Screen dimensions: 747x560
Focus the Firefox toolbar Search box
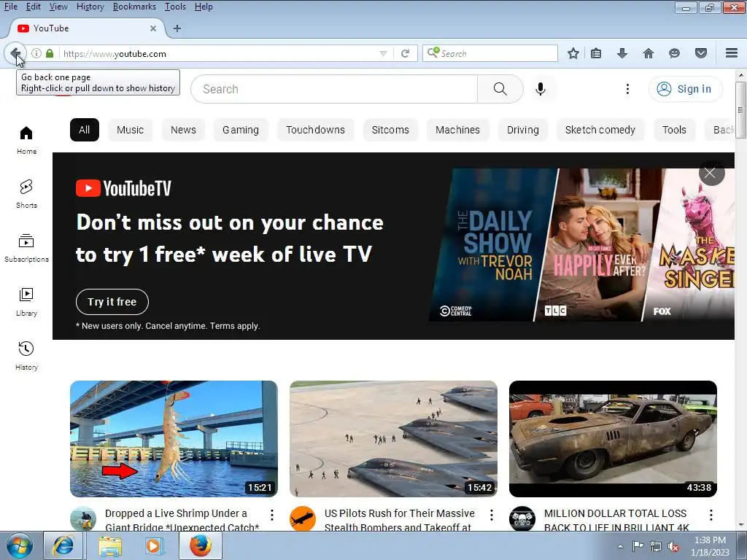click(x=489, y=53)
